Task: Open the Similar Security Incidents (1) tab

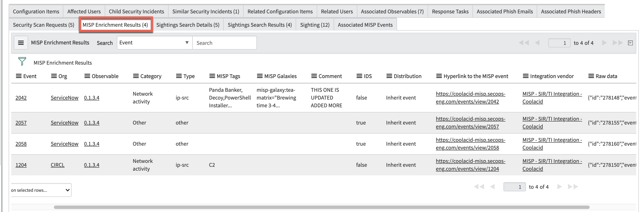Action: click(206, 11)
